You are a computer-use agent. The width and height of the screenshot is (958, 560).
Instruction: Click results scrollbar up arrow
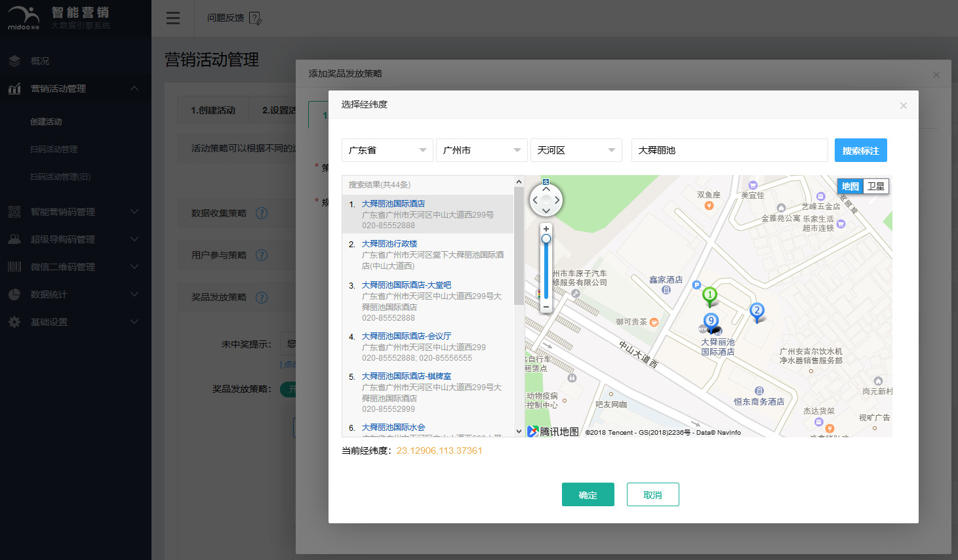point(519,182)
